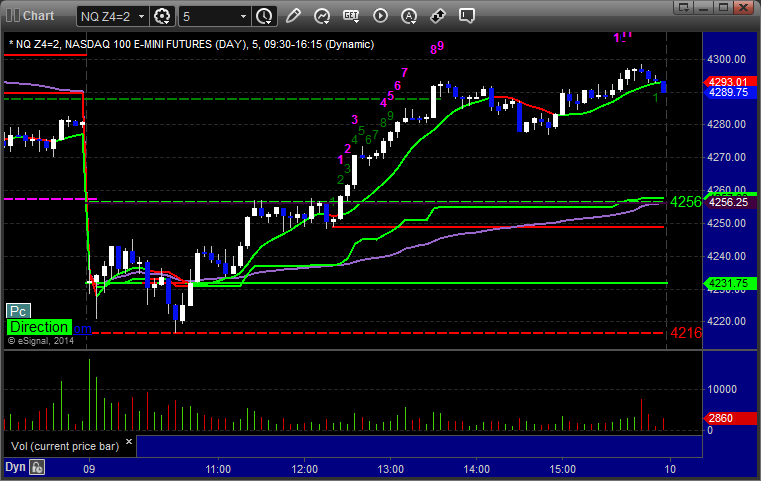This screenshot has width=761, height=481.
Task: Open the window options dropdown in title bar
Action: coord(684,7)
